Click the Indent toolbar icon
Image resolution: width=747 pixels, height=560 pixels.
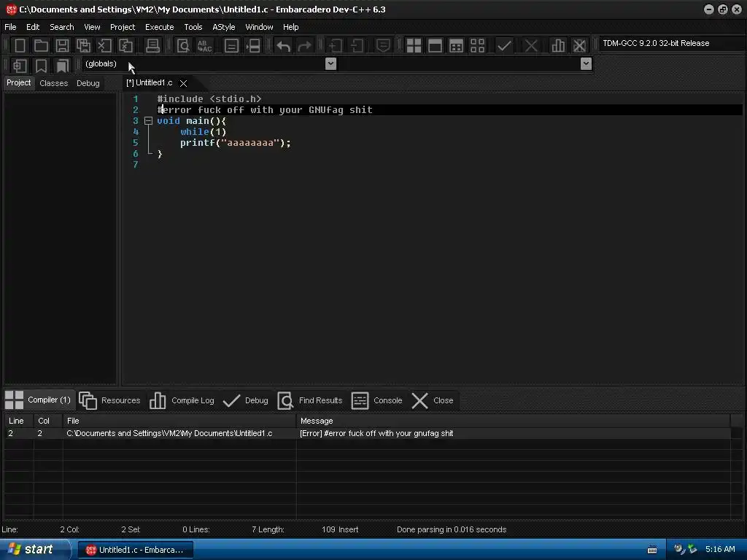tap(336, 46)
